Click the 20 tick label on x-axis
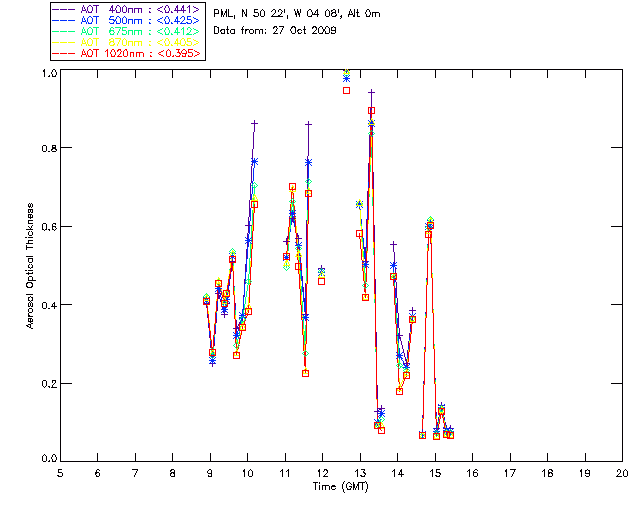The image size is (640, 512). pos(622,472)
